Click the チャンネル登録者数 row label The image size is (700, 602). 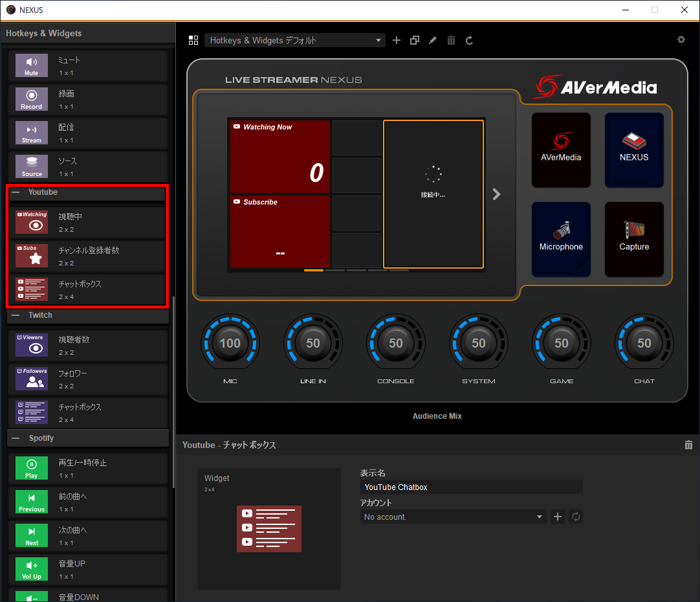(x=89, y=251)
